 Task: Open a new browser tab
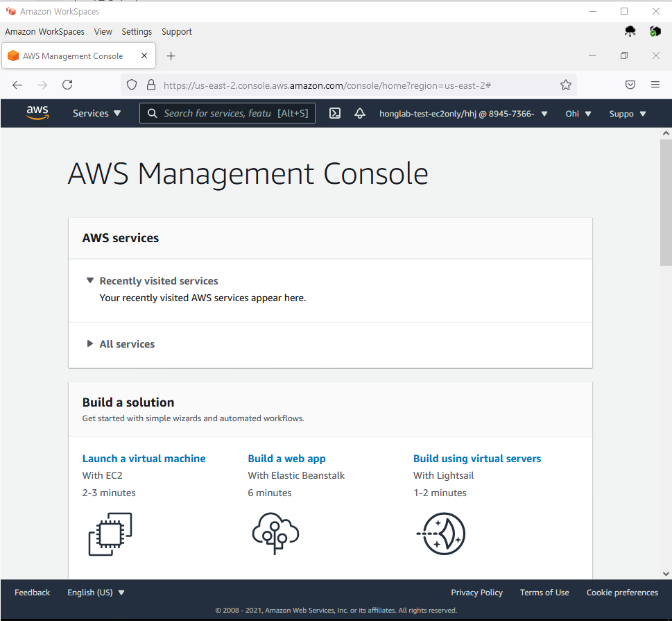tap(171, 56)
